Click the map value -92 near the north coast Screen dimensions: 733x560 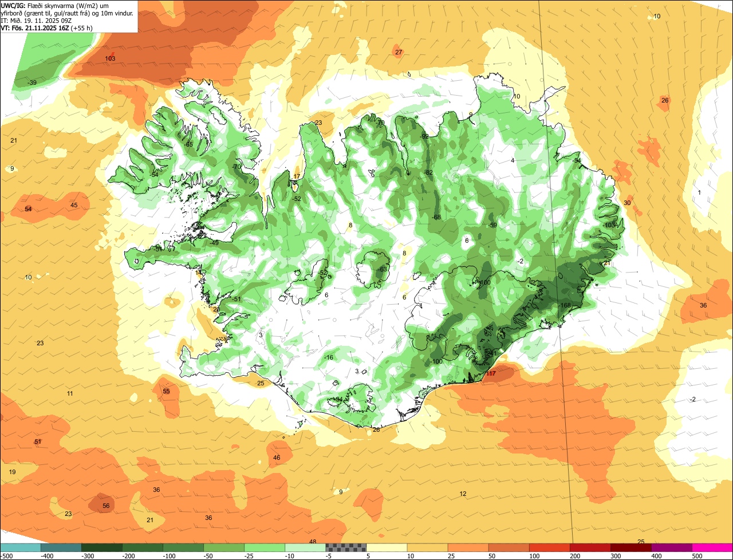click(x=424, y=136)
